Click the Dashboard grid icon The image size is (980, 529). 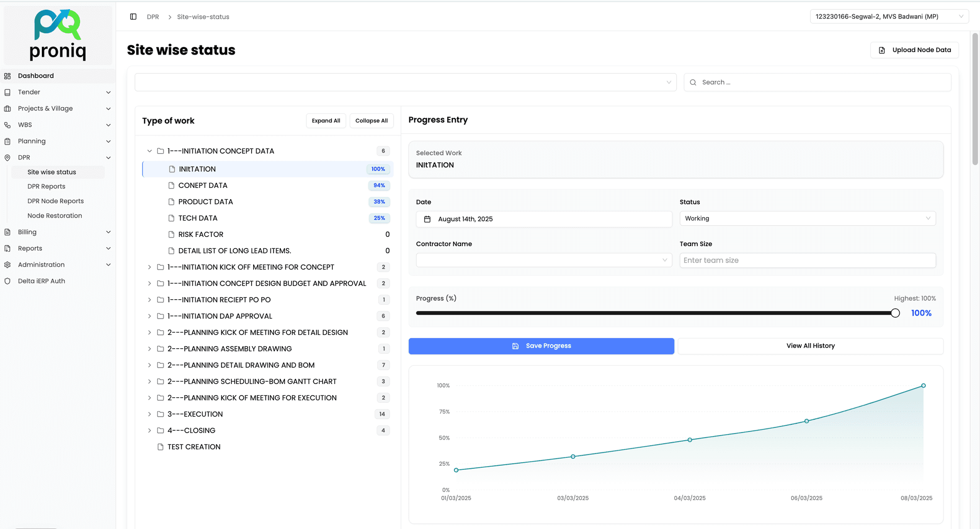pos(8,76)
